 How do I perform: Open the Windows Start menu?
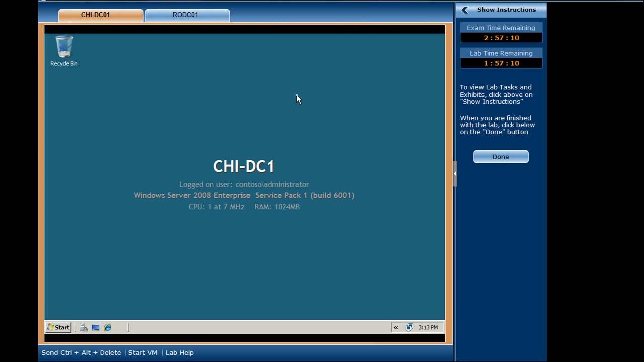pyautogui.click(x=58, y=327)
